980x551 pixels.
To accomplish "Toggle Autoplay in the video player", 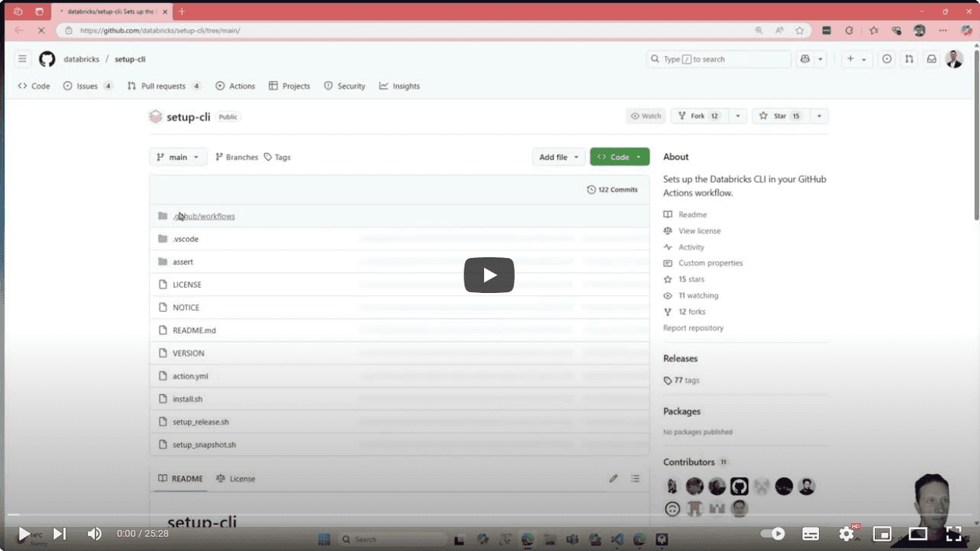I will [772, 534].
